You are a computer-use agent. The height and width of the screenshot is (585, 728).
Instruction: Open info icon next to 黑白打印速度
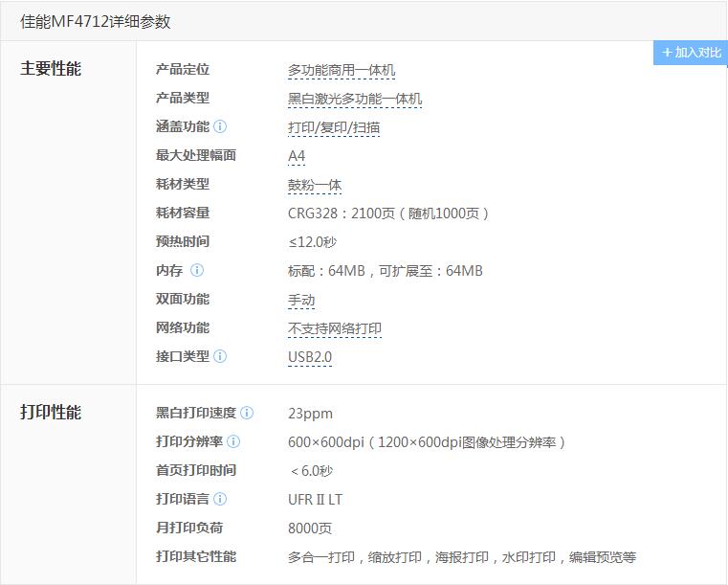tap(247, 413)
